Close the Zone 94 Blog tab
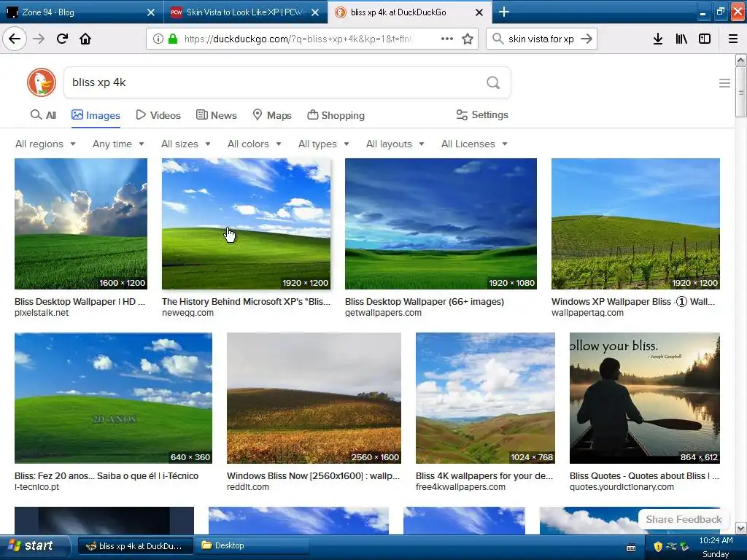The image size is (747, 560). click(150, 12)
